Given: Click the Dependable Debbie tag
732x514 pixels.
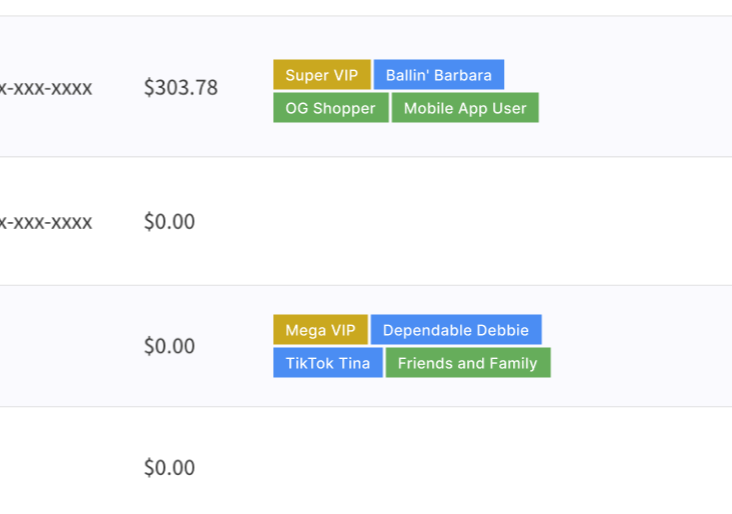Looking at the screenshot, I should tap(456, 330).
